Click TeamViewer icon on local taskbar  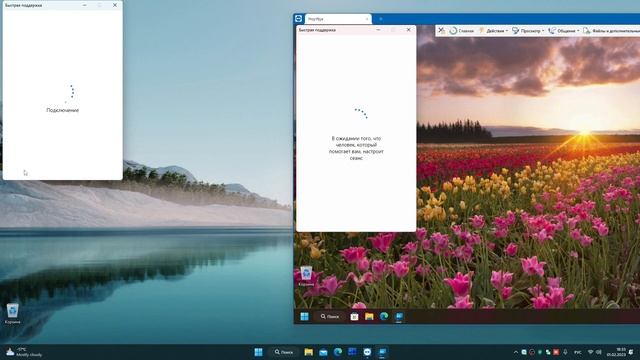point(367,352)
